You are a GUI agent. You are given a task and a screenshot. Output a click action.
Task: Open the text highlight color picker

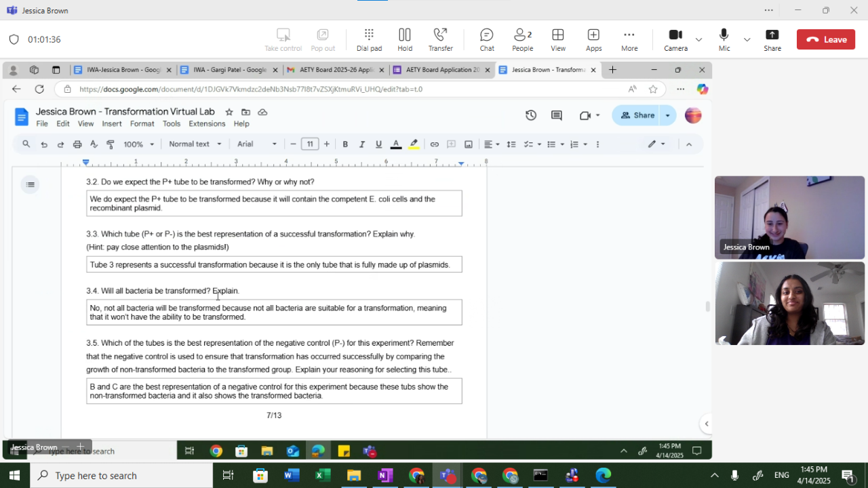pyautogui.click(x=414, y=144)
